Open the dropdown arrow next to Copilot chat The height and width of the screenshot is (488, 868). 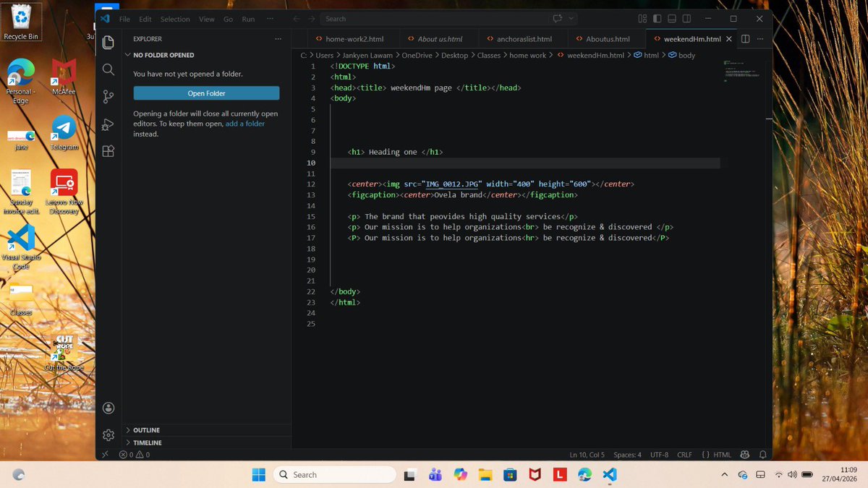[571, 19]
